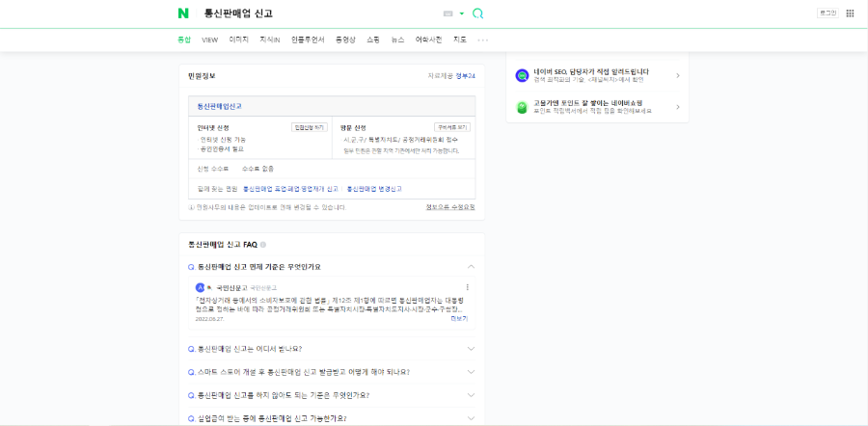Click the green Naver N logo
The width and height of the screenshot is (868, 426).
point(183,13)
